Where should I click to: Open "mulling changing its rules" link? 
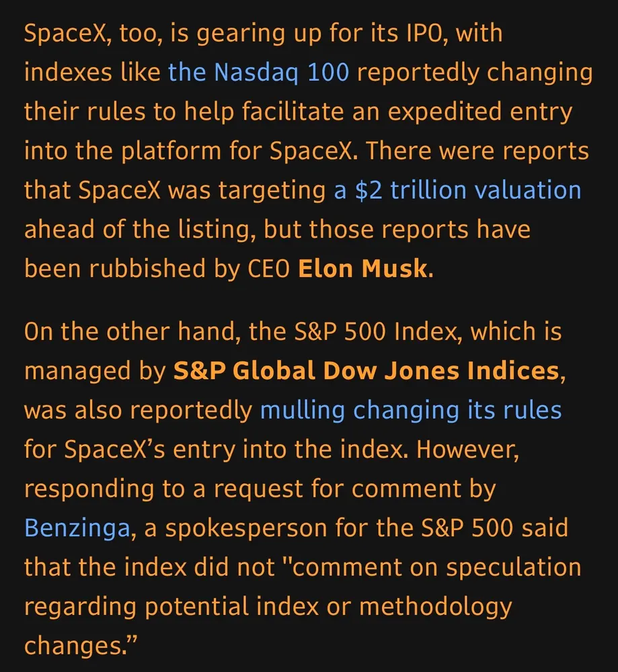(410, 410)
